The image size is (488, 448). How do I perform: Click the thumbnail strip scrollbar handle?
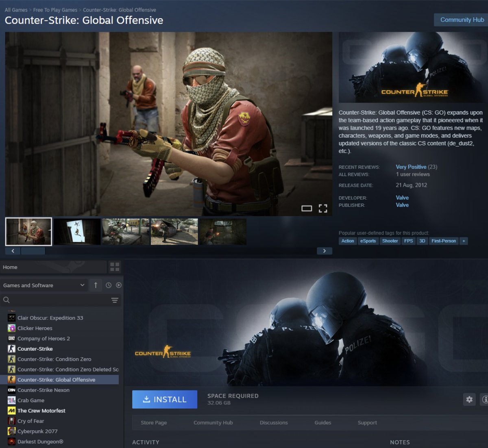click(x=33, y=251)
